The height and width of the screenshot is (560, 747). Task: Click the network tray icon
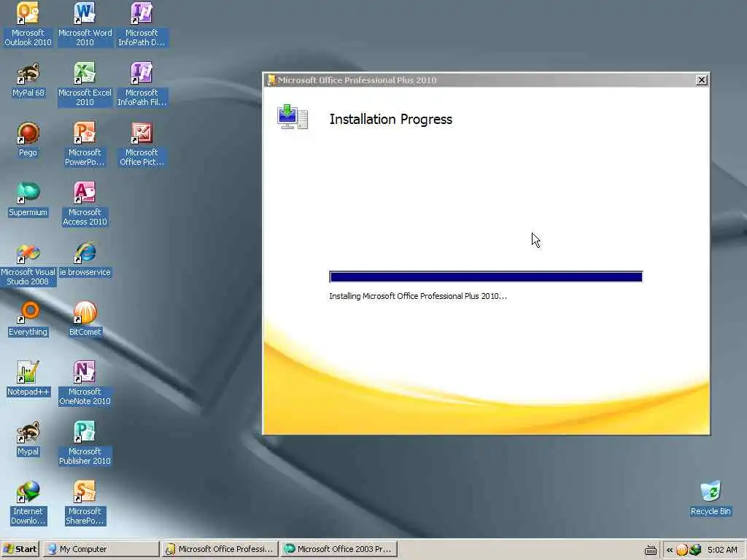pyautogui.click(x=695, y=550)
